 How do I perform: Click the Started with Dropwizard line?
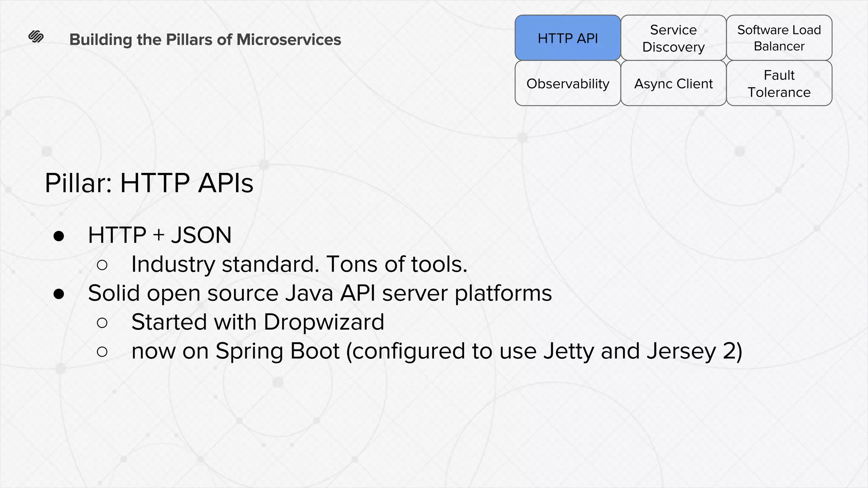pyautogui.click(x=258, y=322)
